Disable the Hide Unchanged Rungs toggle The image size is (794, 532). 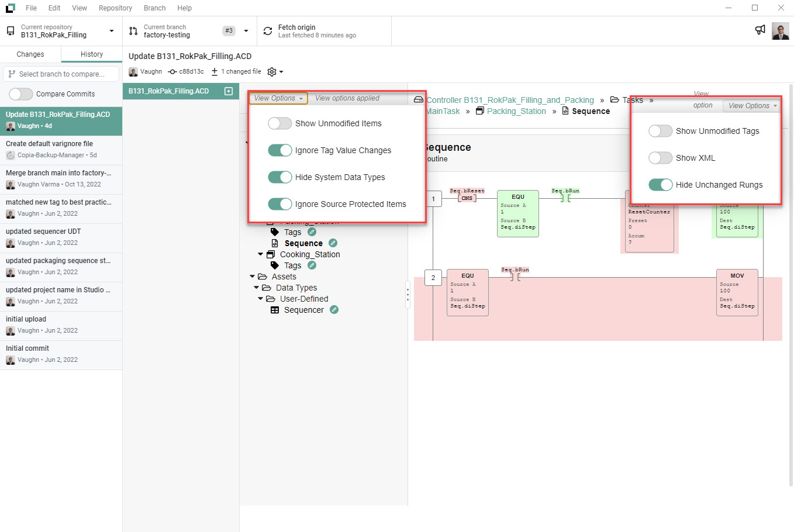point(660,184)
